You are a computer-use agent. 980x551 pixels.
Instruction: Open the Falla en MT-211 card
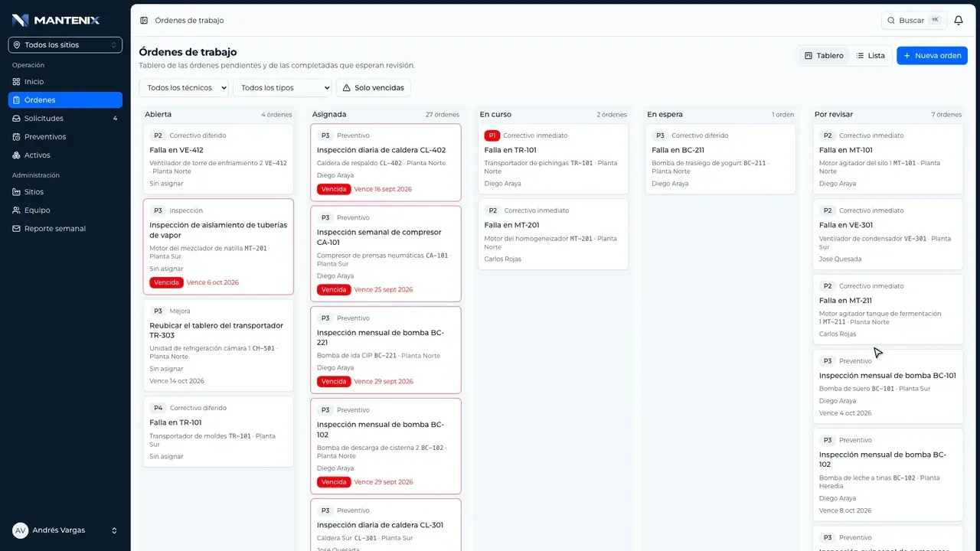[x=888, y=310]
